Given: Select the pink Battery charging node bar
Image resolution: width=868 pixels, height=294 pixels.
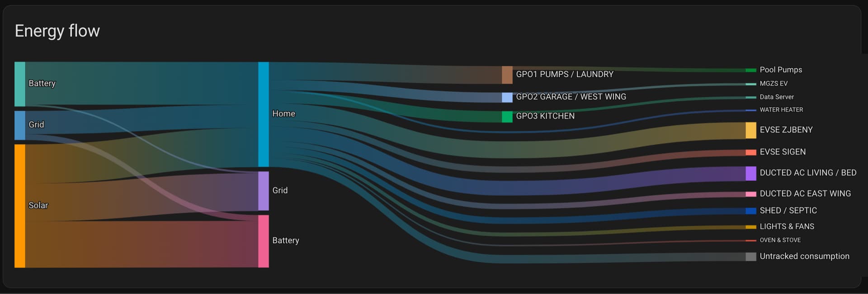Looking at the screenshot, I should coord(264,241).
